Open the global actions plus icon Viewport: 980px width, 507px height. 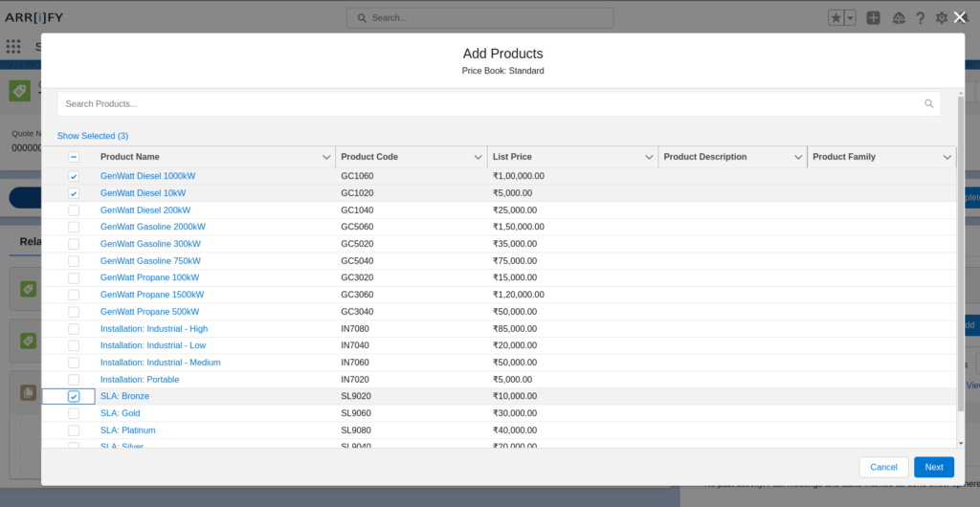(x=873, y=18)
